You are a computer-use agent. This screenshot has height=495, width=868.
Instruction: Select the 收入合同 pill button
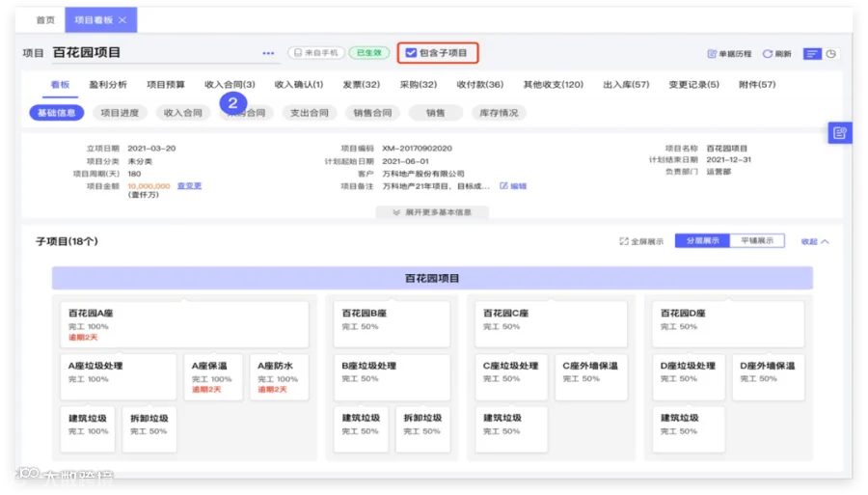pos(183,113)
